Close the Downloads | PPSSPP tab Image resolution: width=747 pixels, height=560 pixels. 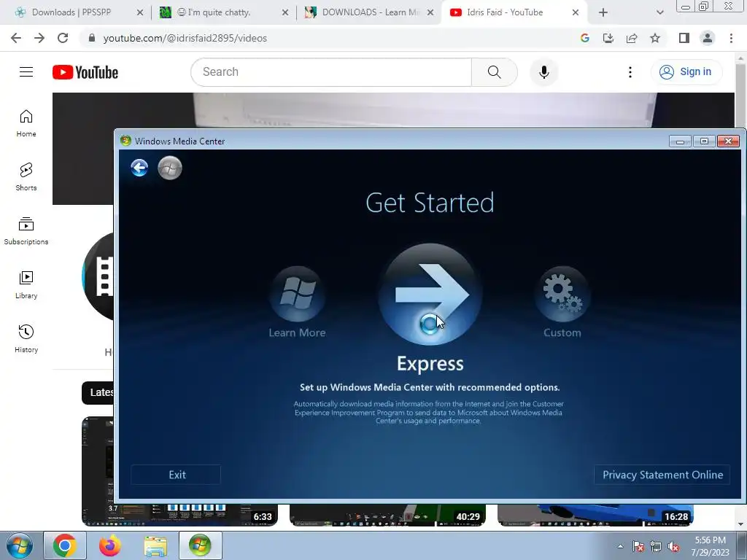pos(140,13)
